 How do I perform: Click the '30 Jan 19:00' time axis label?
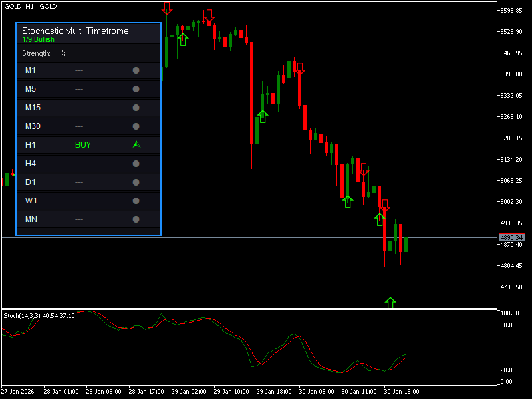pos(402,391)
